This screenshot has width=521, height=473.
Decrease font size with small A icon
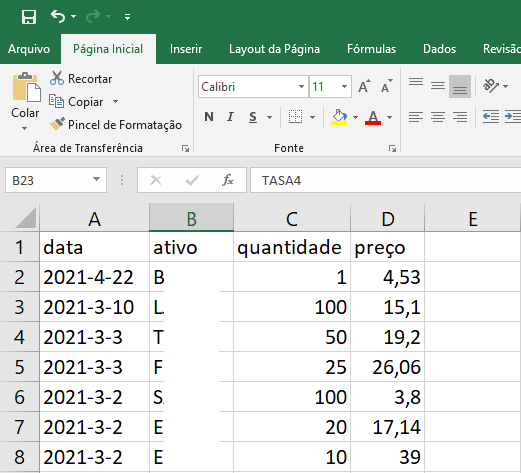(x=386, y=87)
